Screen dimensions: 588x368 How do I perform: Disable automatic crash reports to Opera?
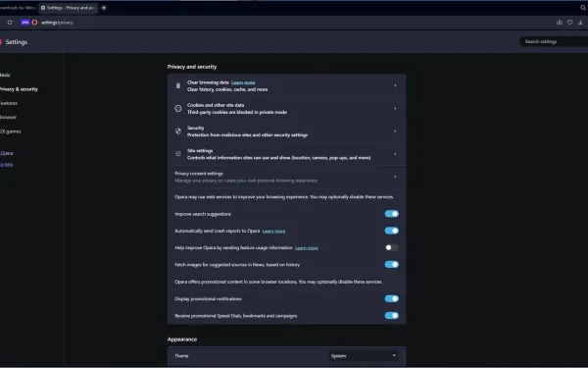(x=391, y=231)
